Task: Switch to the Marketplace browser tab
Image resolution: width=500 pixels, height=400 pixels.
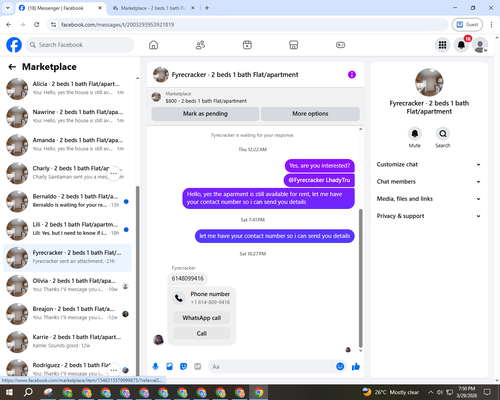Action: 154,8
